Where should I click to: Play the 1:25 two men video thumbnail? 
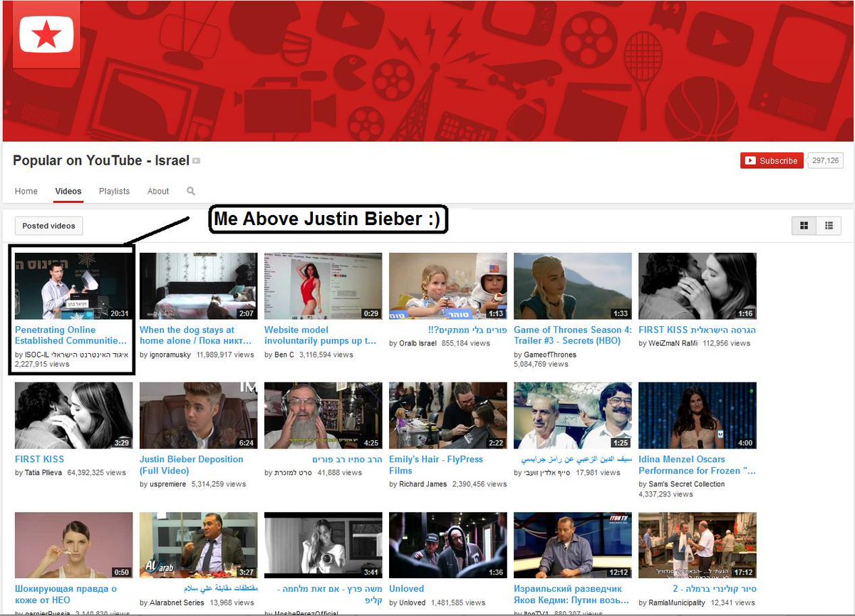(573, 415)
